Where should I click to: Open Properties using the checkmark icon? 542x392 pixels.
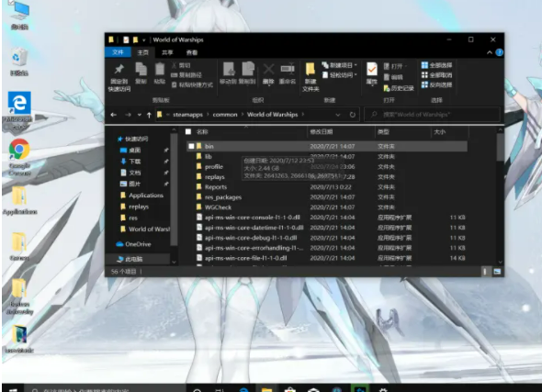(371, 69)
